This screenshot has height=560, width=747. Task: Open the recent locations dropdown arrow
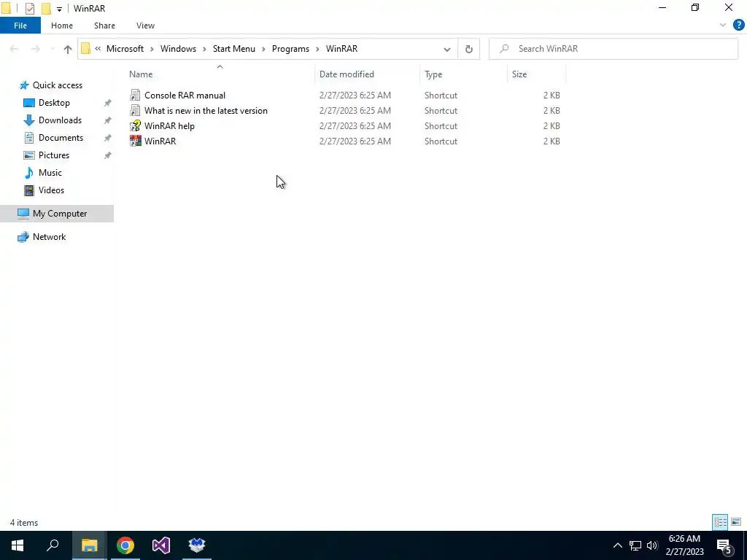click(53, 49)
